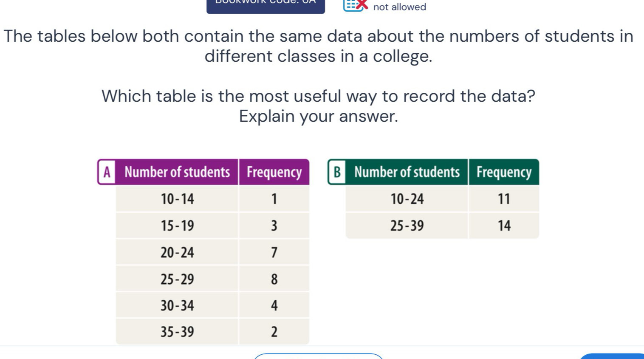Click the 'Explain your answer.' text

319,116
